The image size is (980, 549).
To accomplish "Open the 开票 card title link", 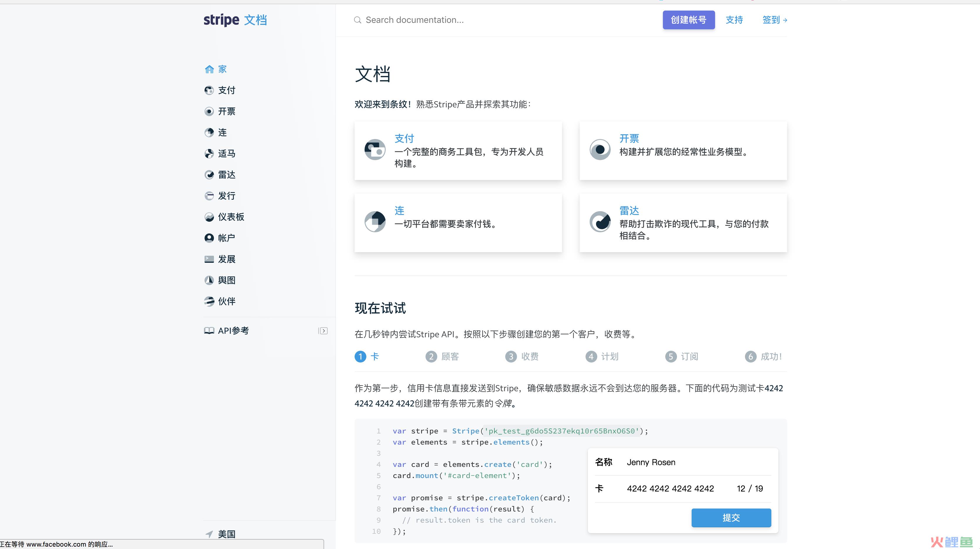I will 629,139.
